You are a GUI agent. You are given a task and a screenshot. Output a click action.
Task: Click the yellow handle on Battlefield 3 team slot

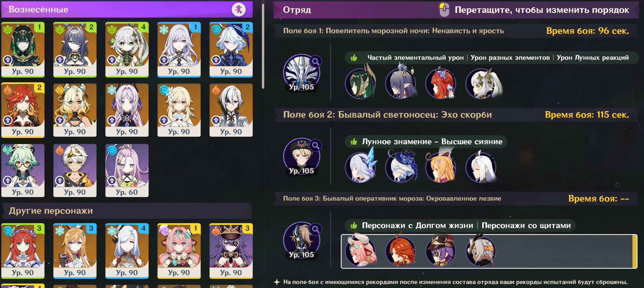tap(635, 252)
